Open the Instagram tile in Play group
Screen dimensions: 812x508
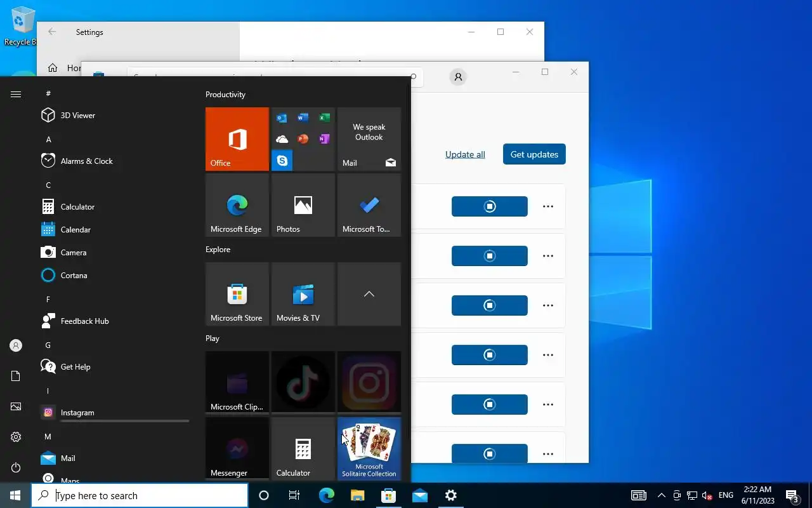click(369, 383)
